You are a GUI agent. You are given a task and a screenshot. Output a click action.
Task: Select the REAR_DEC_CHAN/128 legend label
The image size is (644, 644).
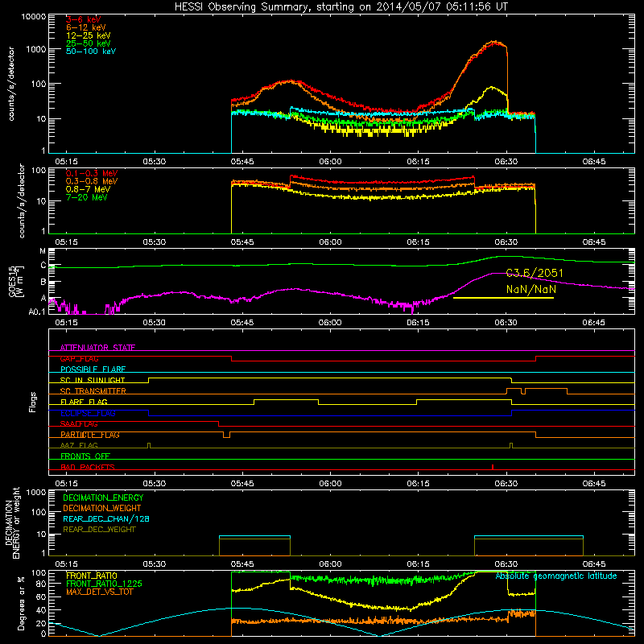coord(106,519)
